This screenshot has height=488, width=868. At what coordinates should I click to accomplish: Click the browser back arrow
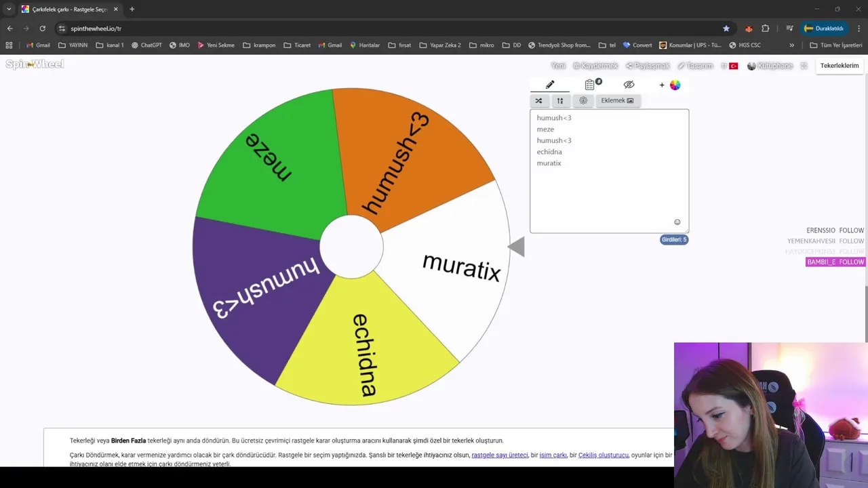[x=10, y=28]
